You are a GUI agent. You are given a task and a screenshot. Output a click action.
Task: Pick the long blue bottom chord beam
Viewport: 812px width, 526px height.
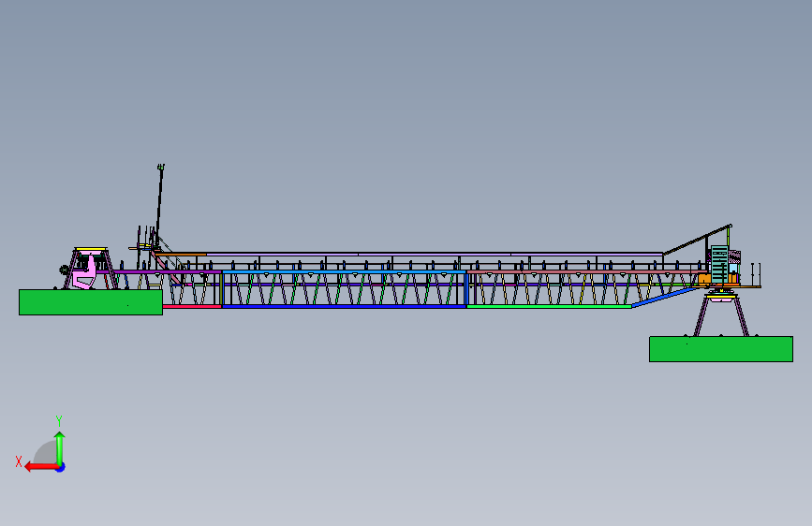(345, 306)
